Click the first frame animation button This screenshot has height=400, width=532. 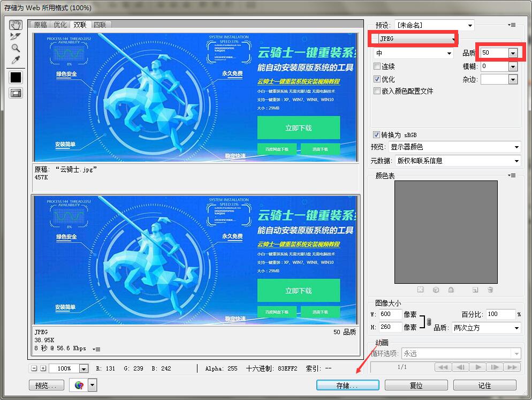tap(443, 367)
